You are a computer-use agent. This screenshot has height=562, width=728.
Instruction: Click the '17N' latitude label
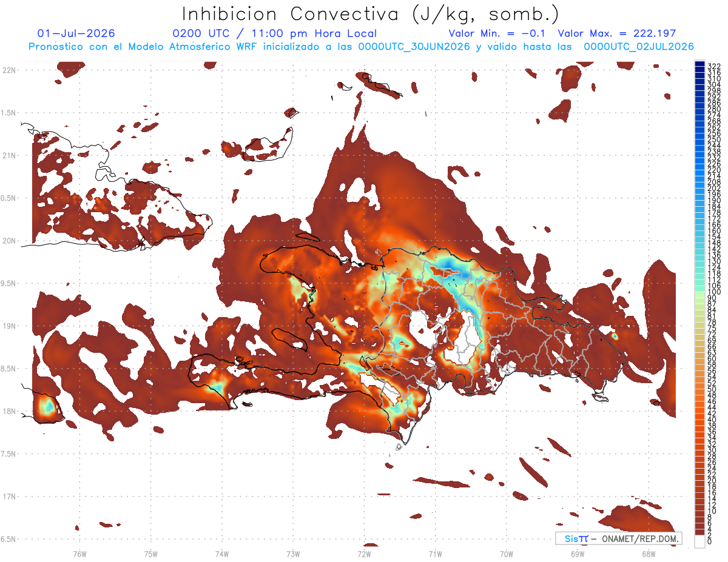tap(10, 497)
